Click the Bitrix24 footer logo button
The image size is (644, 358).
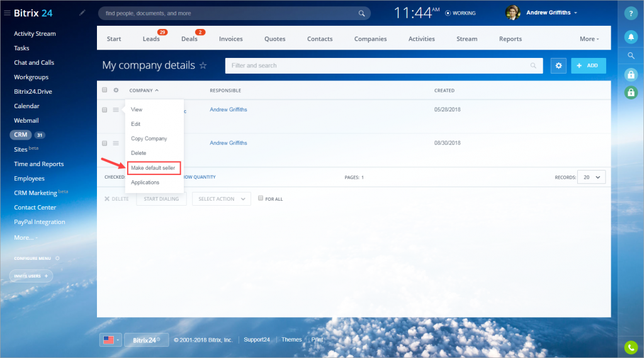(146, 340)
